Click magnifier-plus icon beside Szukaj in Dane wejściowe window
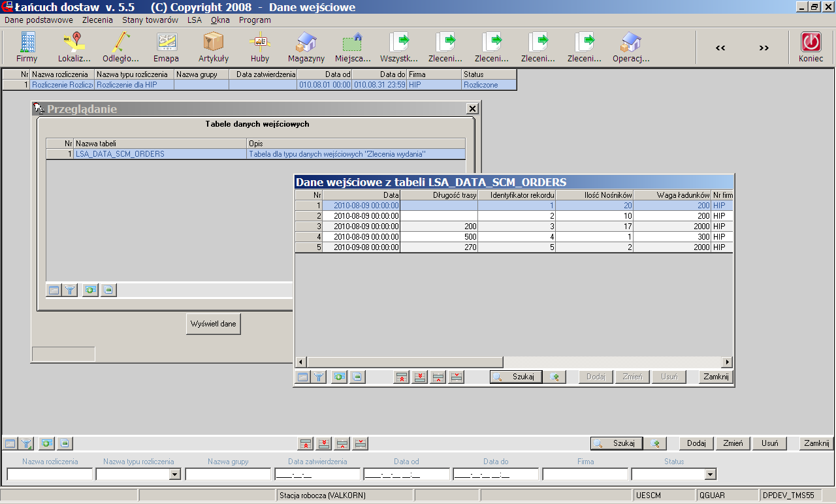836x504 pixels. point(555,377)
